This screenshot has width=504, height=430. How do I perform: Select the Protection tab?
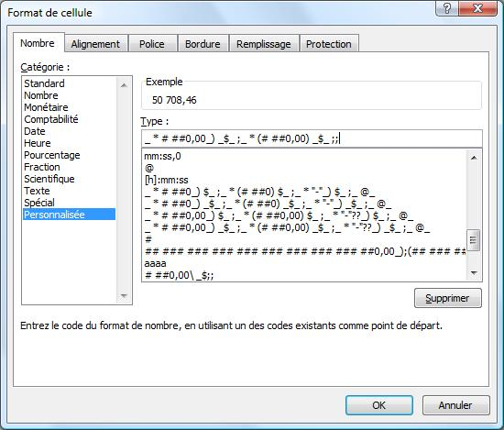328,44
